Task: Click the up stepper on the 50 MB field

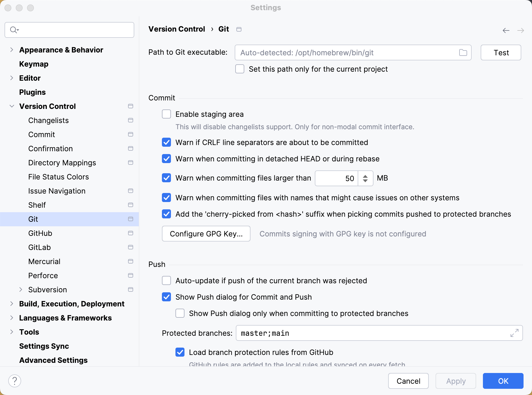Action: 365,176
